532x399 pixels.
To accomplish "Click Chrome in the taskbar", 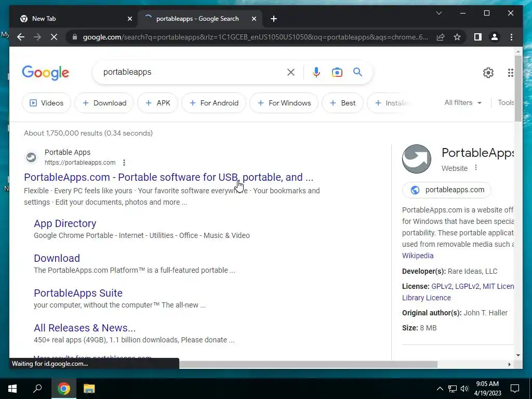I will pos(63,389).
